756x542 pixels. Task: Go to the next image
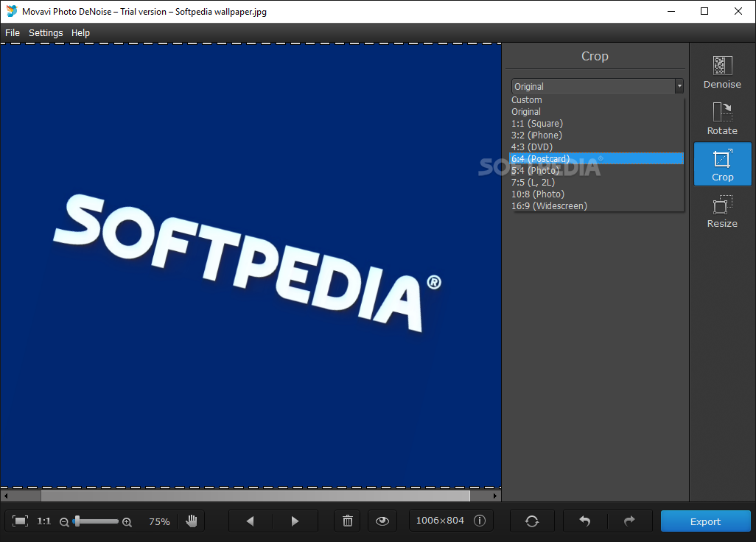295,521
